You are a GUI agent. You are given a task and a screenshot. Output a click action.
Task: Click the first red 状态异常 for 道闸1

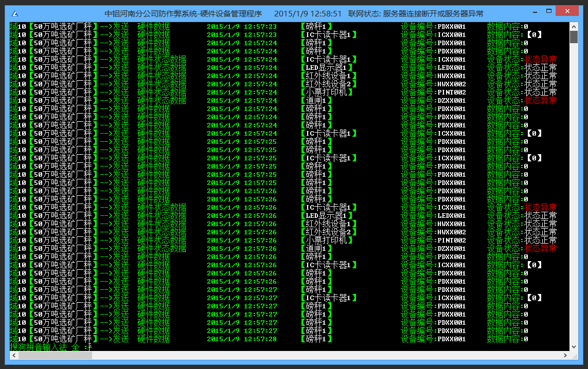click(540, 101)
